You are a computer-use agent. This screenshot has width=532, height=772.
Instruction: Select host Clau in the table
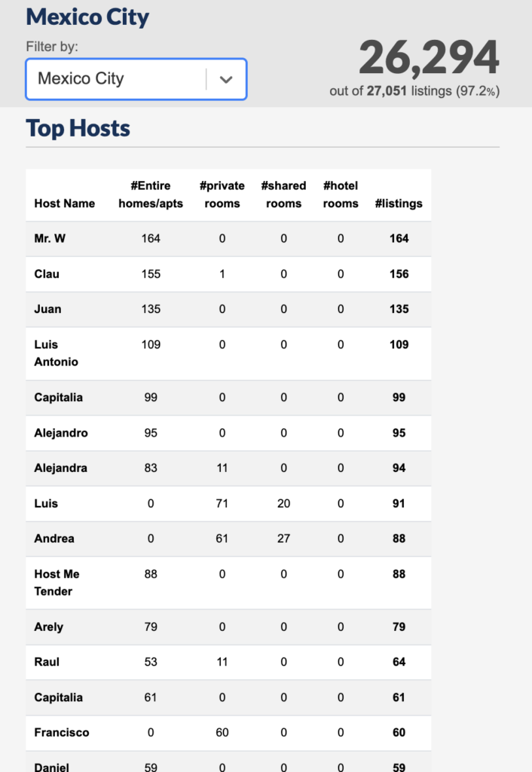click(x=47, y=274)
